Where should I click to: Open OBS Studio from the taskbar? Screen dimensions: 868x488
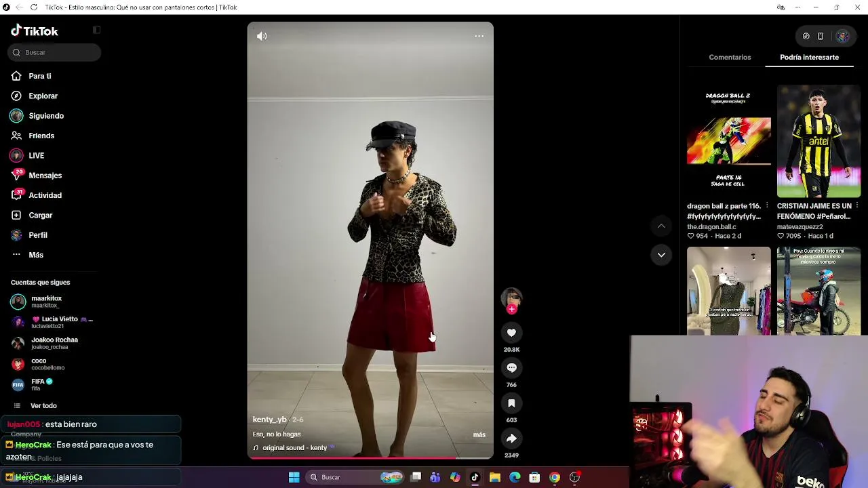coord(575,477)
